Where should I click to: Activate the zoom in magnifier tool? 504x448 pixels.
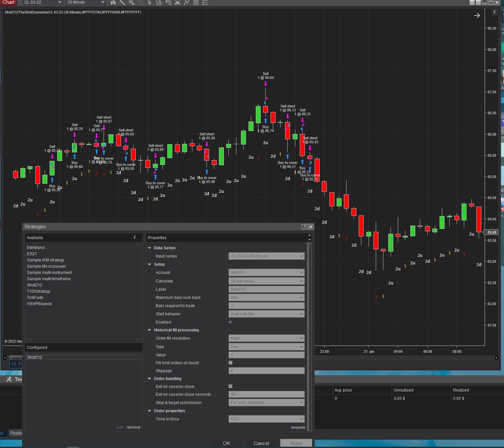point(132,2)
